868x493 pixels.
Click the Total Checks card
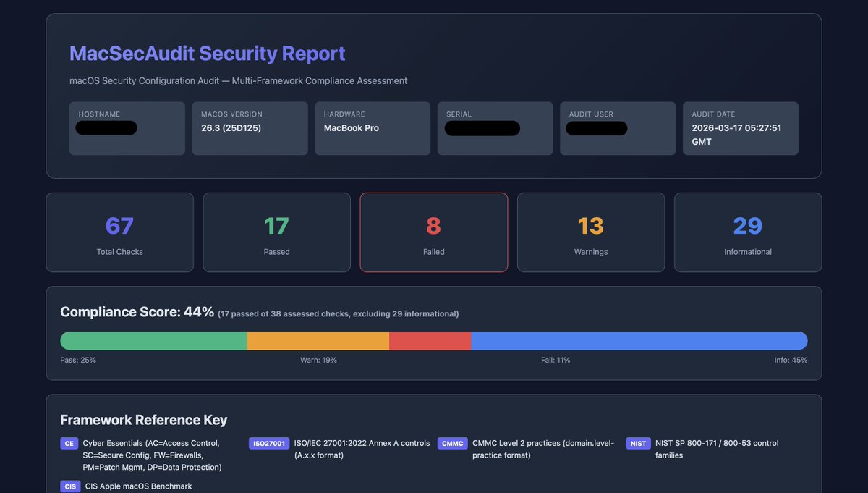[x=119, y=232]
